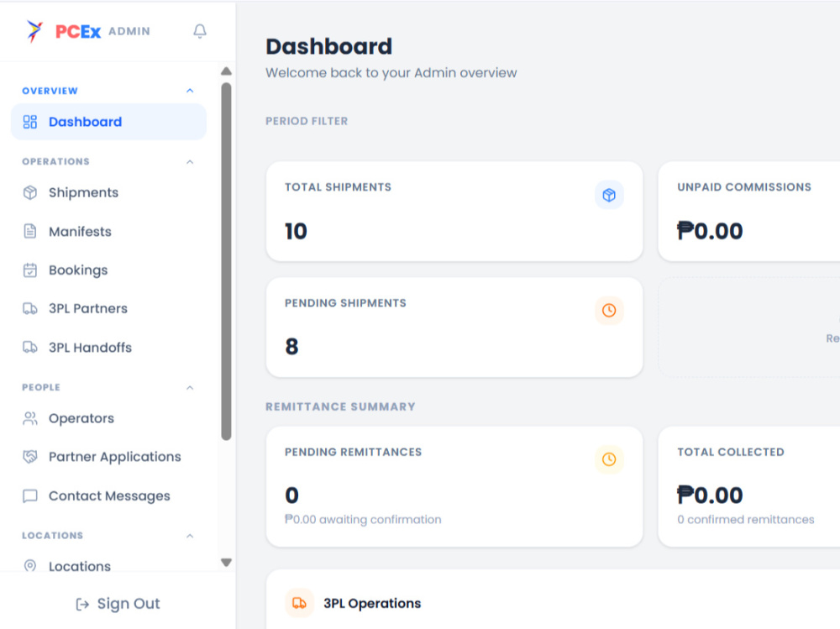Click the 3PL Handoffs truck icon

click(x=30, y=347)
